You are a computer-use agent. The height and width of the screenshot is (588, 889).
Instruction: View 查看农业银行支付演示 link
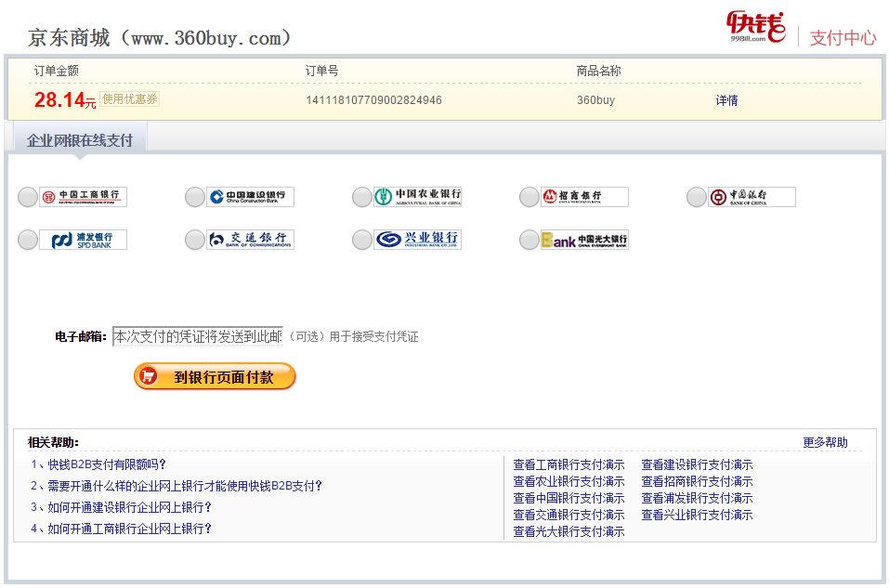point(569,481)
